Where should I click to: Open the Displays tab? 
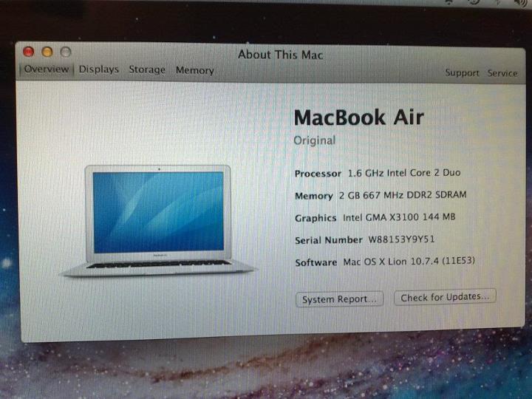tap(99, 69)
